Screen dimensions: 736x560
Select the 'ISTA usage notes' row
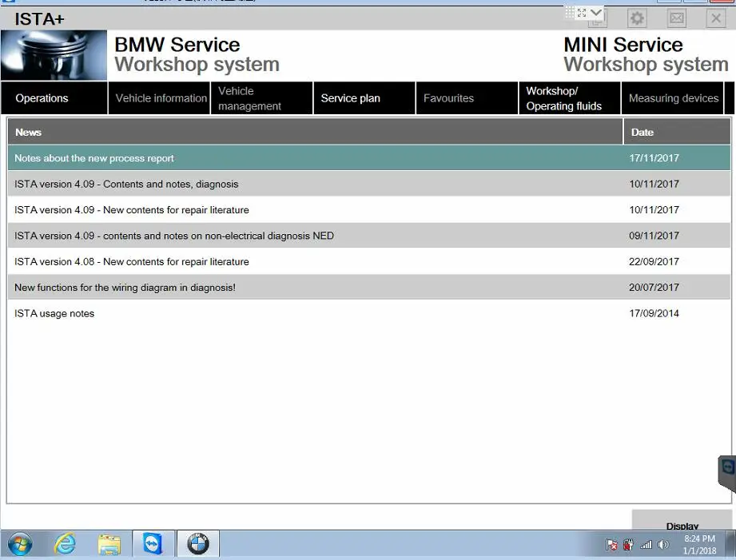(x=369, y=313)
